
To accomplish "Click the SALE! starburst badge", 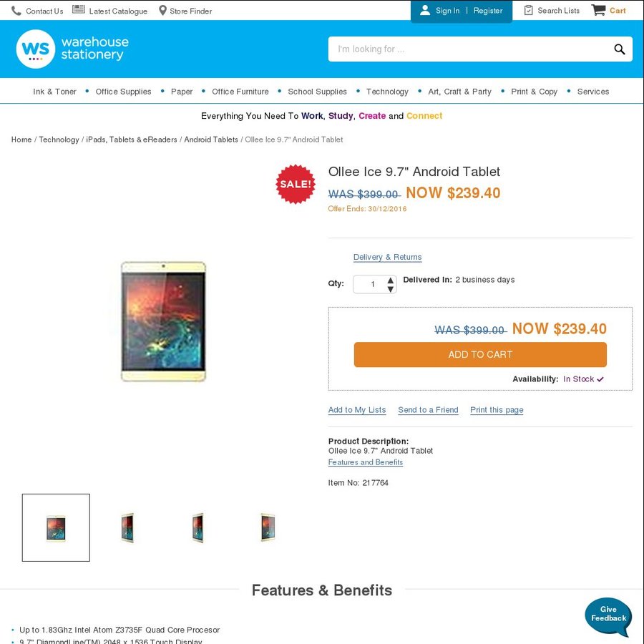I will point(296,184).
